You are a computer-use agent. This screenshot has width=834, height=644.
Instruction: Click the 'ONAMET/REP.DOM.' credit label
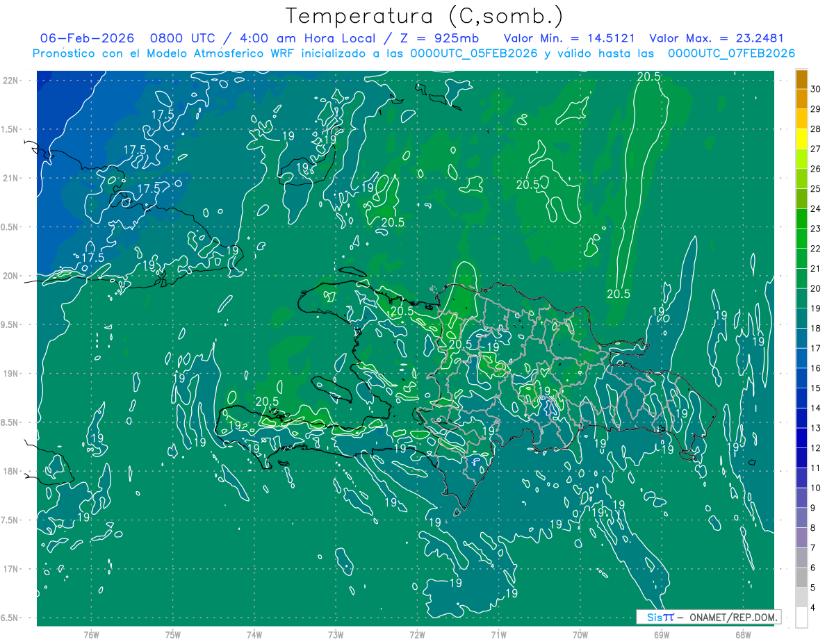pyautogui.click(x=733, y=617)
